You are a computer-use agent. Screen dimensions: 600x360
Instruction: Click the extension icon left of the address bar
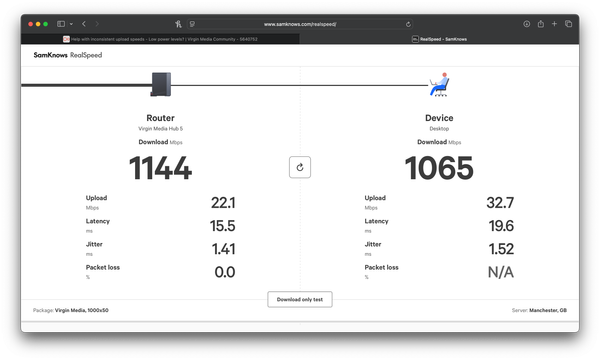pos(178,24)
